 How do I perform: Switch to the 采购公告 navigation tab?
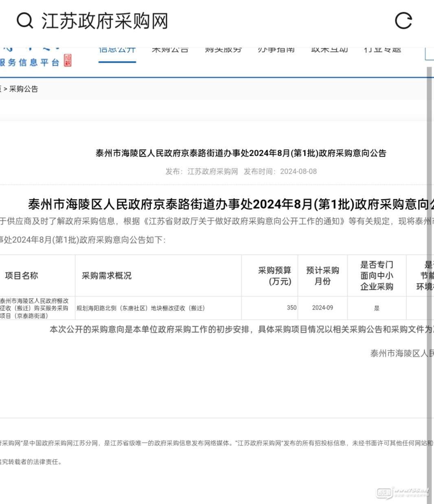[x=170, y=50]
